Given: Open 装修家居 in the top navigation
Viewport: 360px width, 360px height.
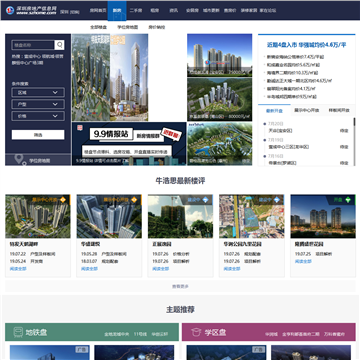Looking at the screenshot, I should click(249, 10).
